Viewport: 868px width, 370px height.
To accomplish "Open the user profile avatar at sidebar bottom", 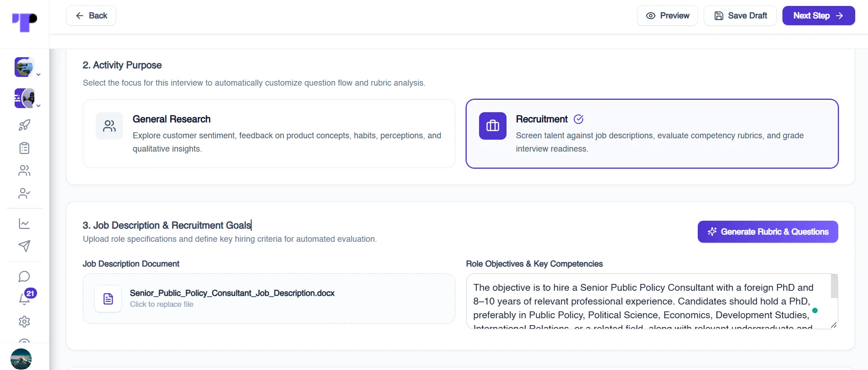I will (x=21, y=359).
